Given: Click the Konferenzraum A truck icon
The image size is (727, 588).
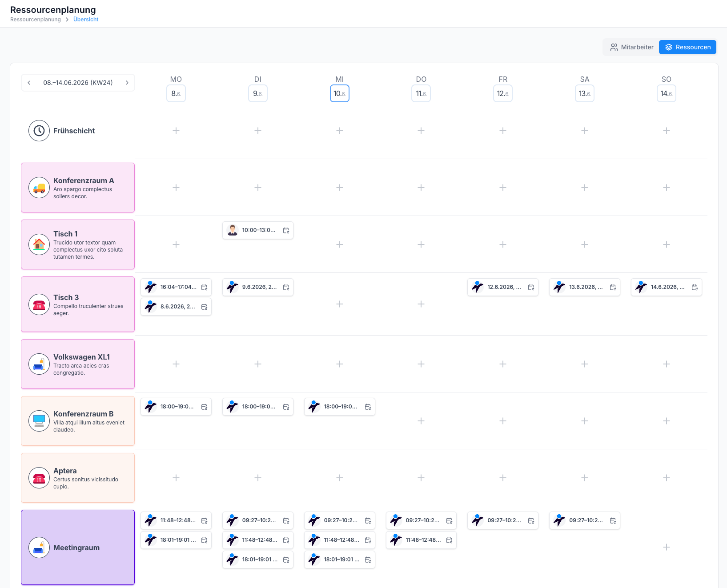Looking at the screenshot, I should tap(39, 188).
